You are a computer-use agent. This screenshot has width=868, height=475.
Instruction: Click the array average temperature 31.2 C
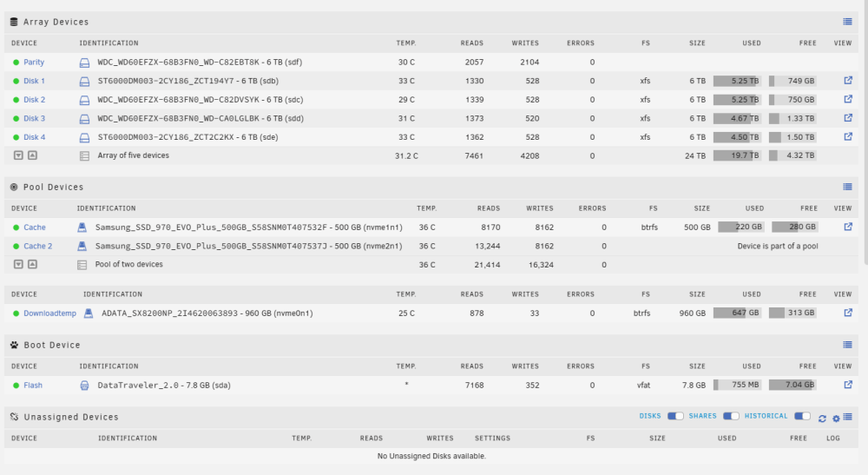click(406, 156)
